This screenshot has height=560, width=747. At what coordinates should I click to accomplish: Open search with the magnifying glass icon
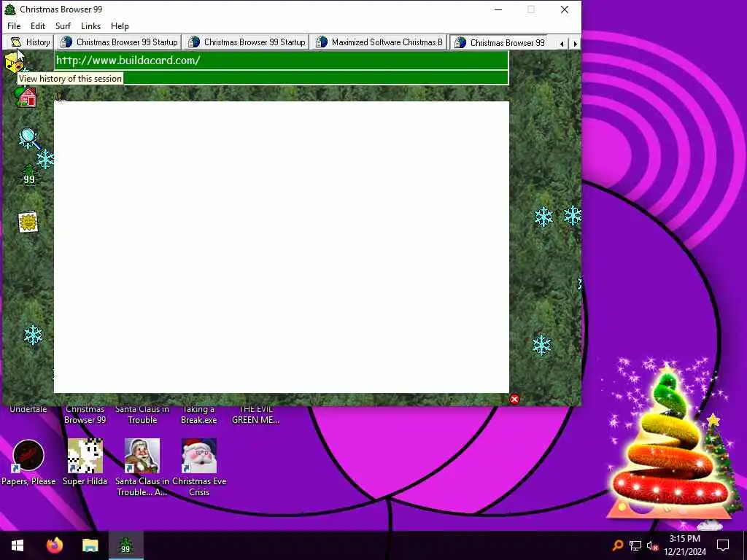(29, 139)
